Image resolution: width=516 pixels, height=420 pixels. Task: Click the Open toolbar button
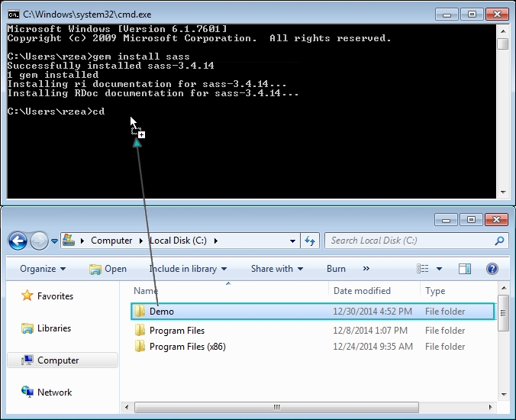(108, 269)
